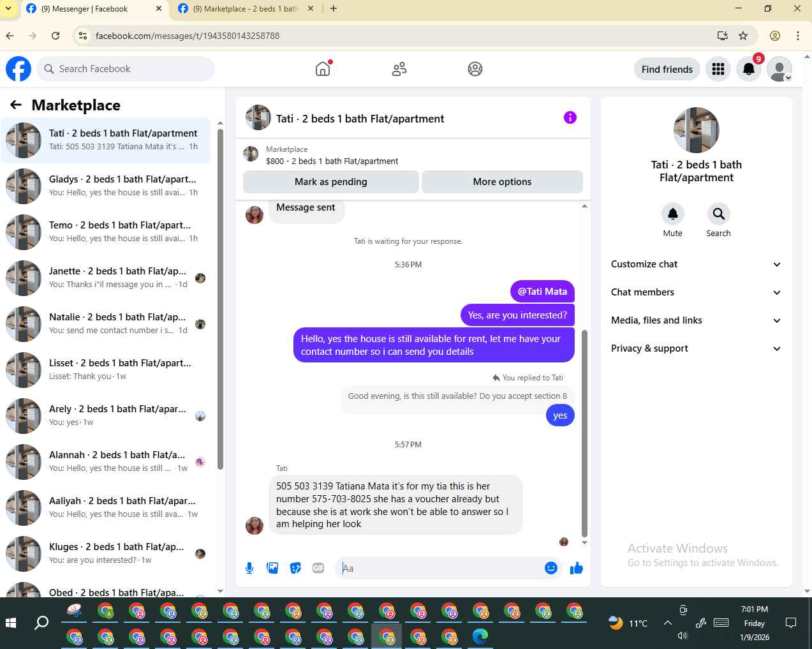The height and width of the screenshot is (649, 812).
Task: Reload the page in browser toolbar
Action: 55,36
